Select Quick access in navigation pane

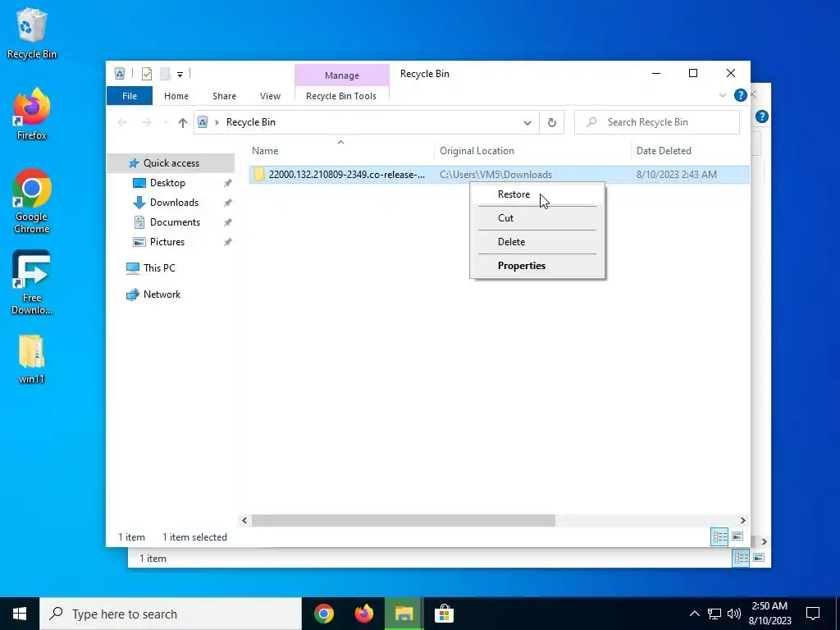click(x=171, y=163)
